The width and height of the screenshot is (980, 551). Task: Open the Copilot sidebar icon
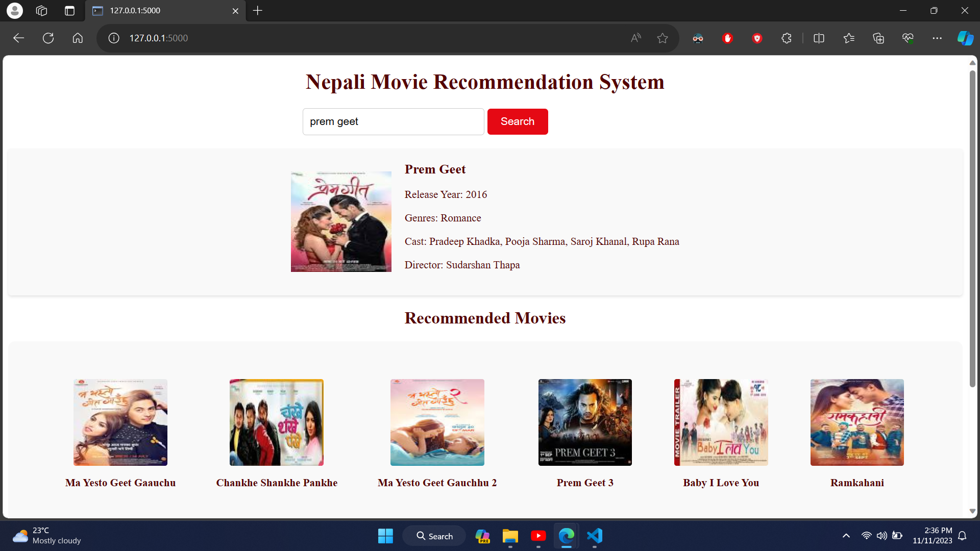tap(965, 38)
